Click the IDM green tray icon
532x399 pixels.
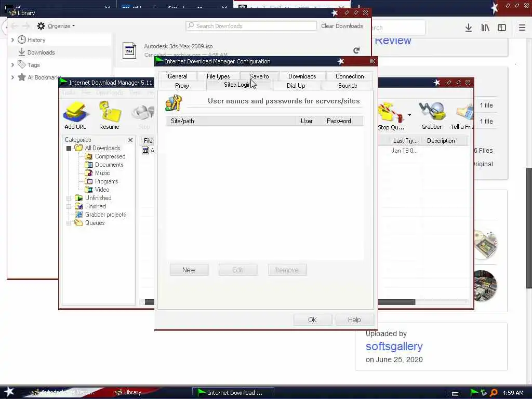(x=474, y=393)
